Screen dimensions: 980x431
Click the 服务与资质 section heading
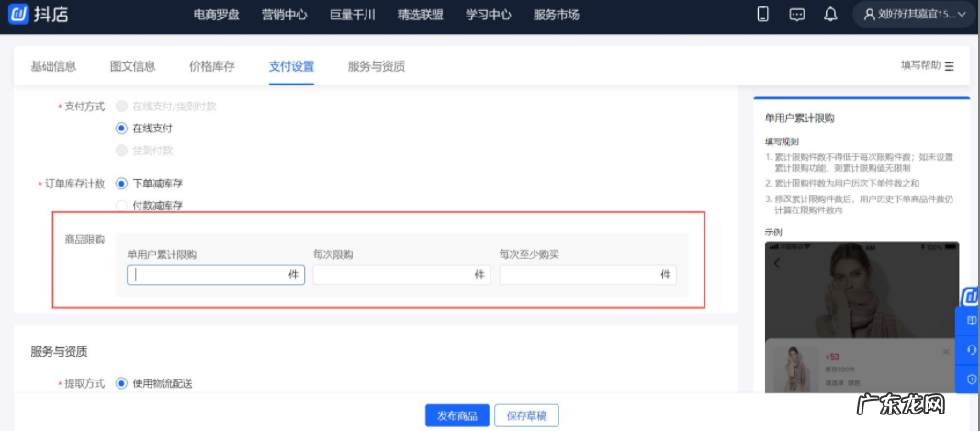(60, 352)
